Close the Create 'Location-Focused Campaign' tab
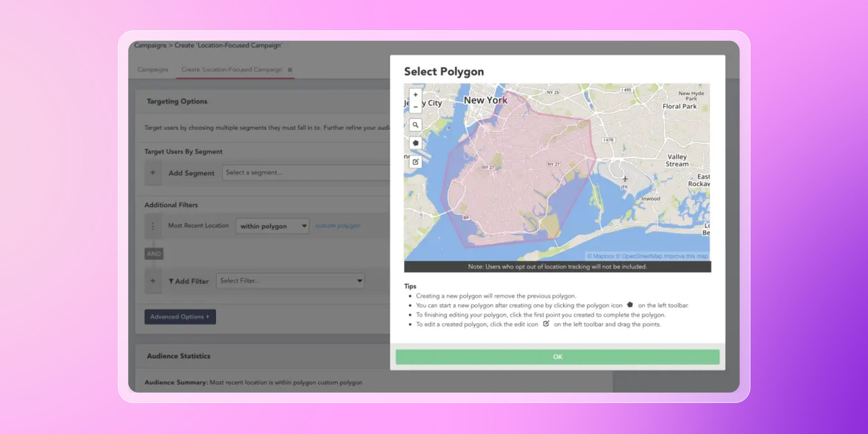This screenshot has height=434, width=868. point(290,70)
